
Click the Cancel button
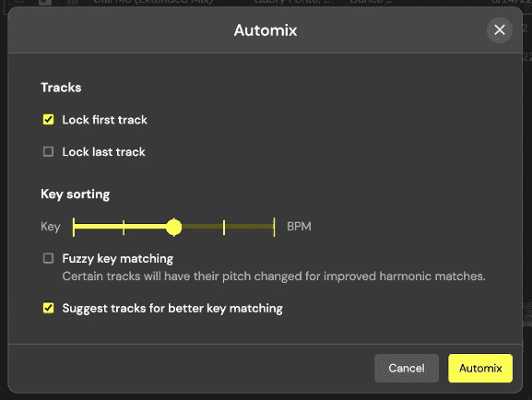(407, 368)
